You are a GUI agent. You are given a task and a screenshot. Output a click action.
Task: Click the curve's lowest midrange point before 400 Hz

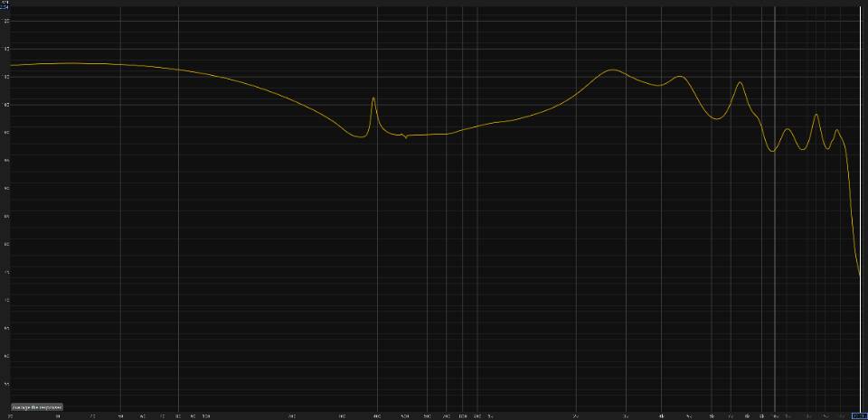359,136
